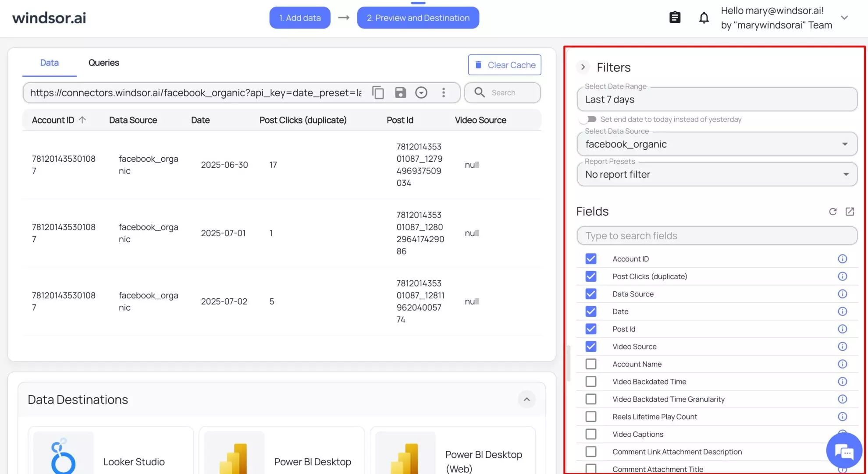
Task: Sort by Date column header
Action: pos(200,120)
